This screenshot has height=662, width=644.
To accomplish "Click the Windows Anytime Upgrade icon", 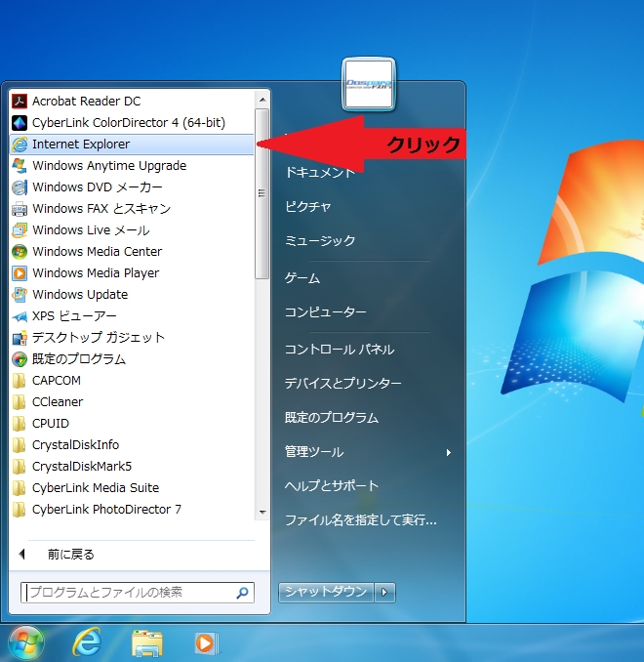I will coord(19,166).
